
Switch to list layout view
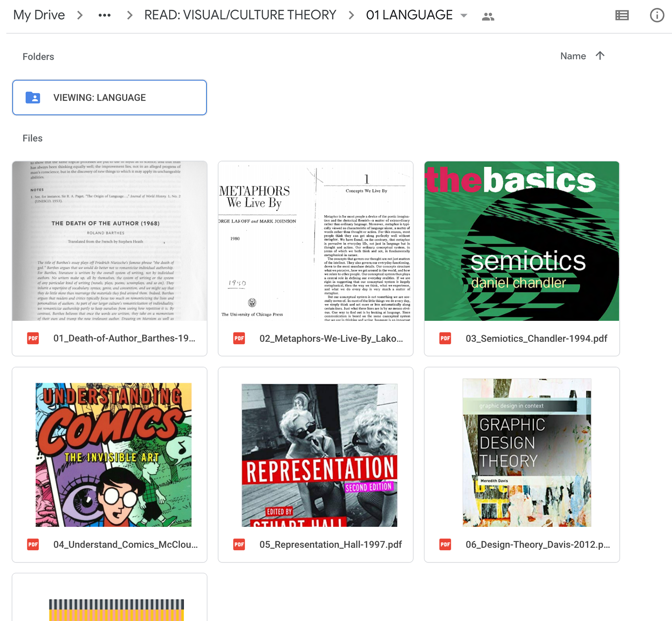[x=622, y=15]
